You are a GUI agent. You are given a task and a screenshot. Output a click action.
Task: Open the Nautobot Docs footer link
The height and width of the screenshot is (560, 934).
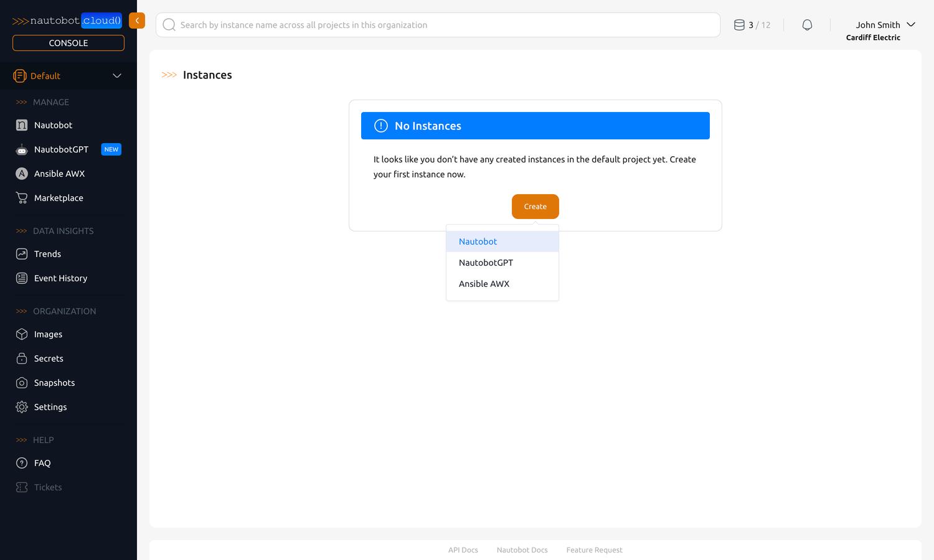click(x=522, y=550)
